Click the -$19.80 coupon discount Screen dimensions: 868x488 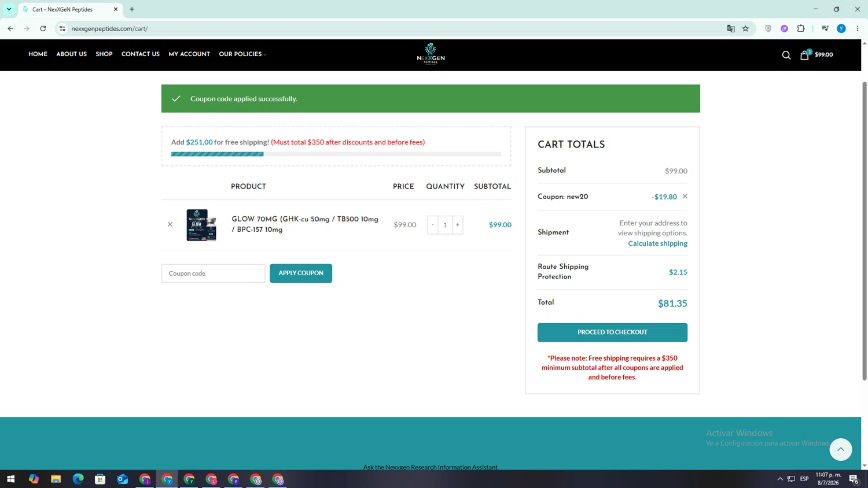pyautogui.click(x=664, y=197)
